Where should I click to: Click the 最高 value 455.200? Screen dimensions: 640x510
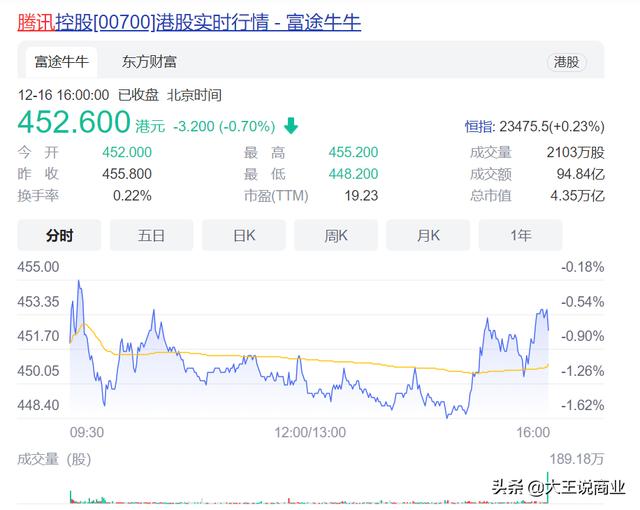coord(353,152)
